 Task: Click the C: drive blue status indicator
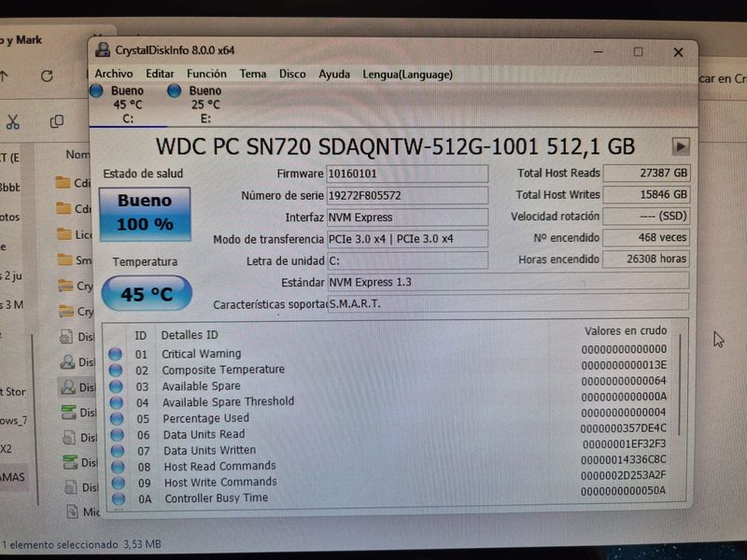(x=97, y=91)
